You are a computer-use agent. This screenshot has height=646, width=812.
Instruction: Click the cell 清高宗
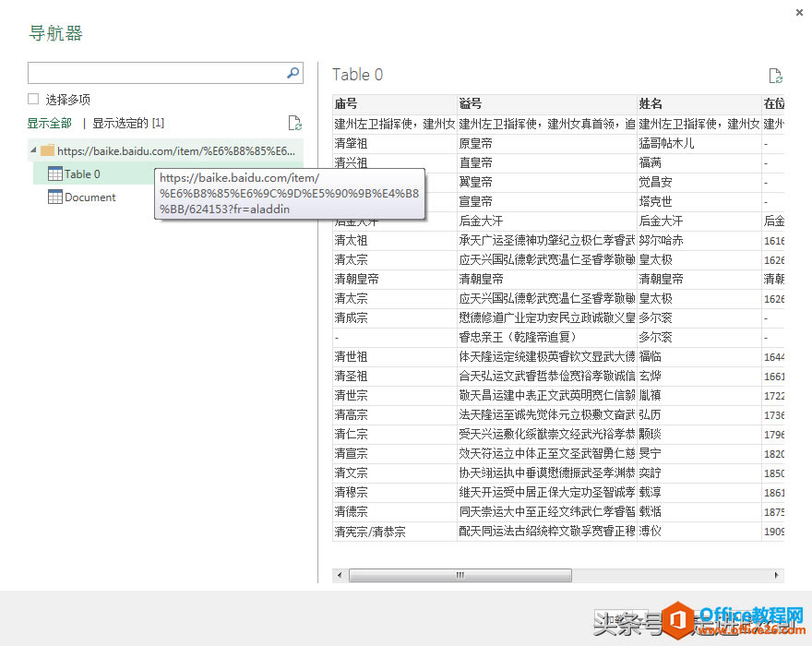[395, 415]
